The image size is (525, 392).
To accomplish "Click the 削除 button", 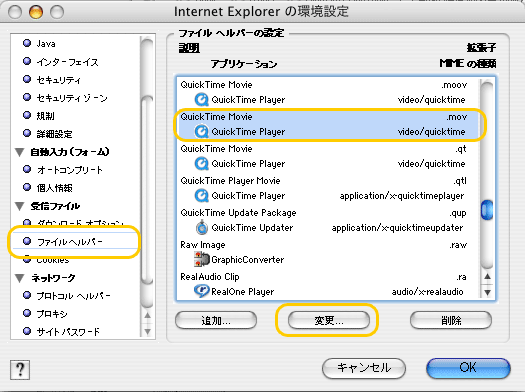I will pyautogui.click(x=451, y=320).
